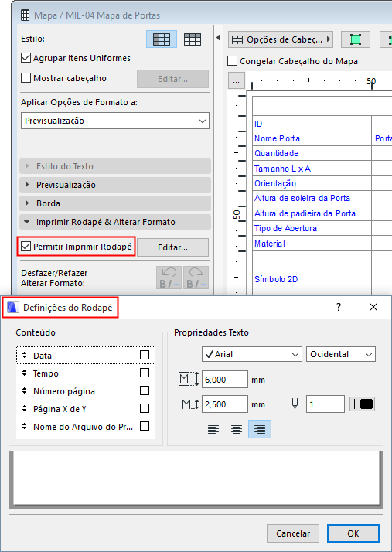
Task: Click the pen number field showing 1
Action: click(326, 404)
